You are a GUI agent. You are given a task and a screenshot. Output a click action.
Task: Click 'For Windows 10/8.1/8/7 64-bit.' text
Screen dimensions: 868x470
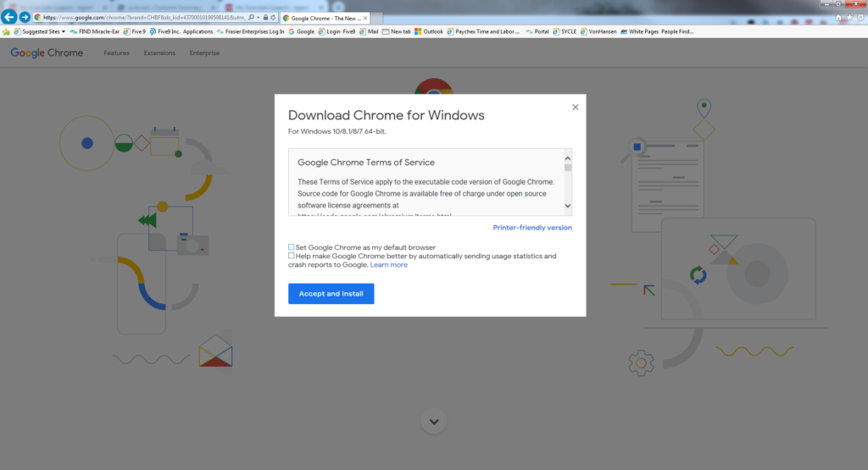337,131
